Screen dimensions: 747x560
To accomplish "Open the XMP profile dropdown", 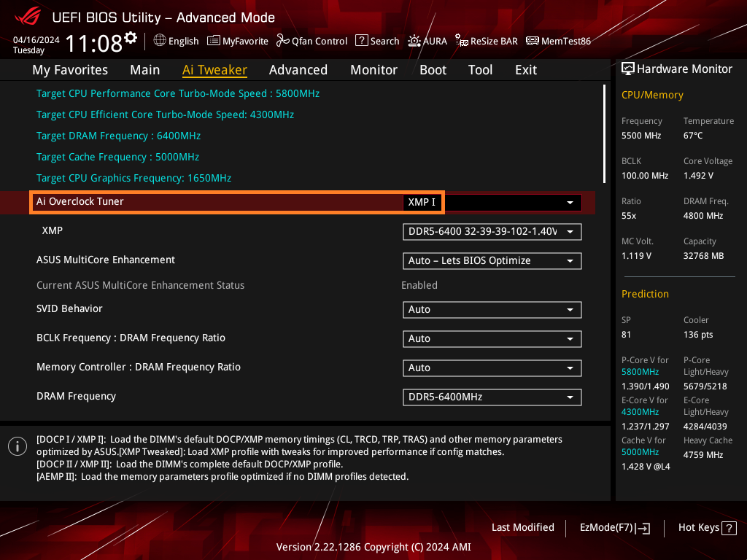I will 569,232.
